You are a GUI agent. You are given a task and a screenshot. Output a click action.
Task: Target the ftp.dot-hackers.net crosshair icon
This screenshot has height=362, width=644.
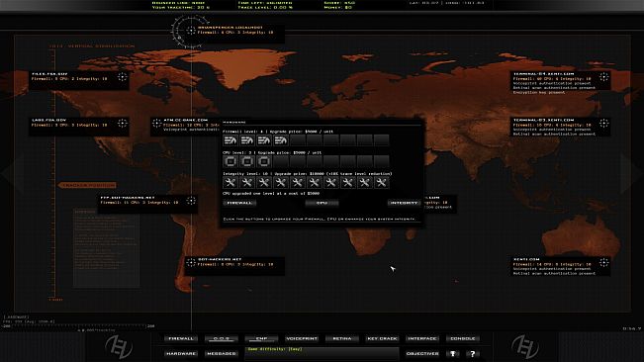191,201
